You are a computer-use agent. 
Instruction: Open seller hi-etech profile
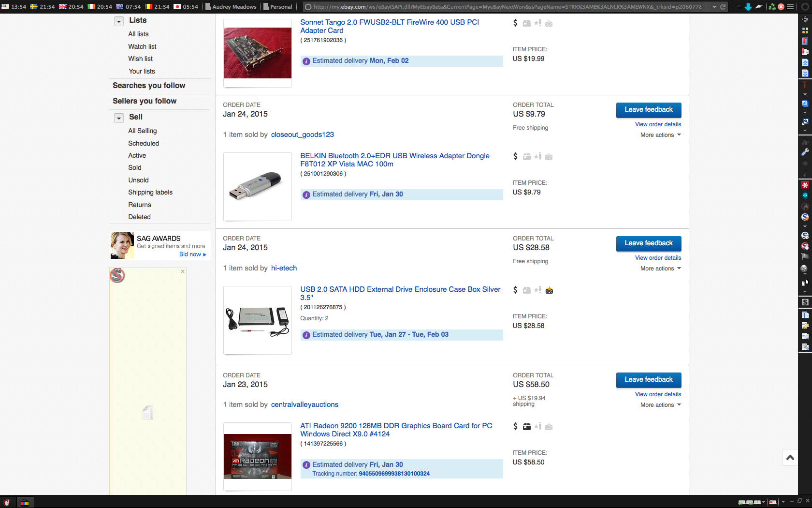tap(284, 268)
